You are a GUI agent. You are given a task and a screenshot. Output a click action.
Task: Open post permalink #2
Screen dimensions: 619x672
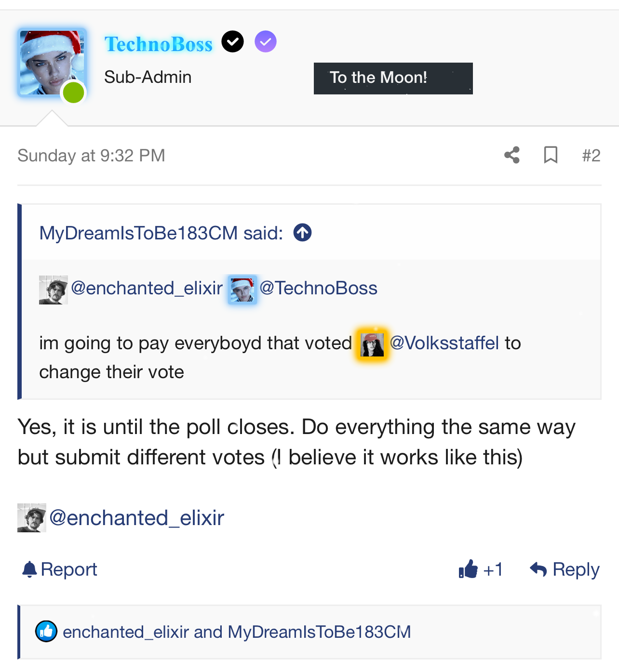pos(591,156)
